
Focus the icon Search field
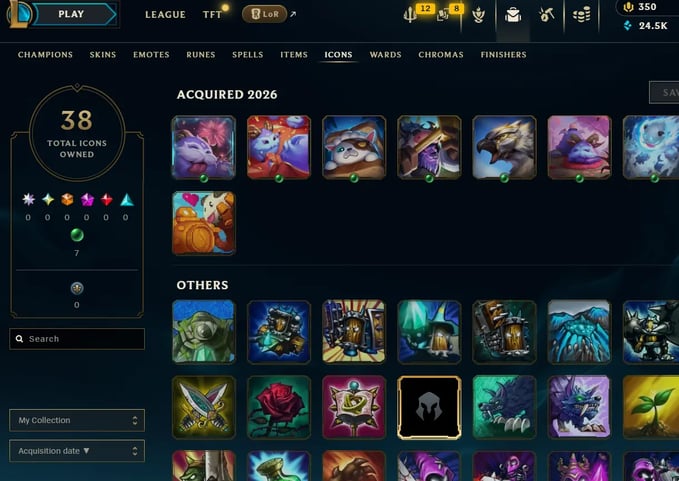(77, 339)
